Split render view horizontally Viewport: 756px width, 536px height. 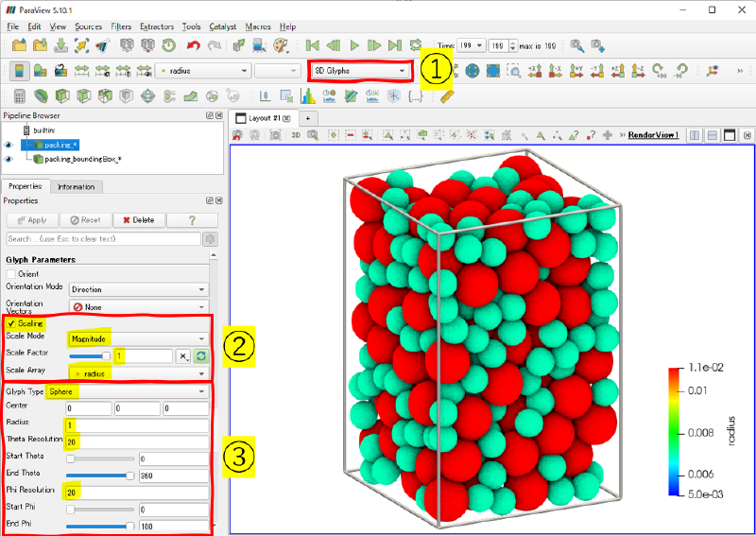tap(695, 135)
